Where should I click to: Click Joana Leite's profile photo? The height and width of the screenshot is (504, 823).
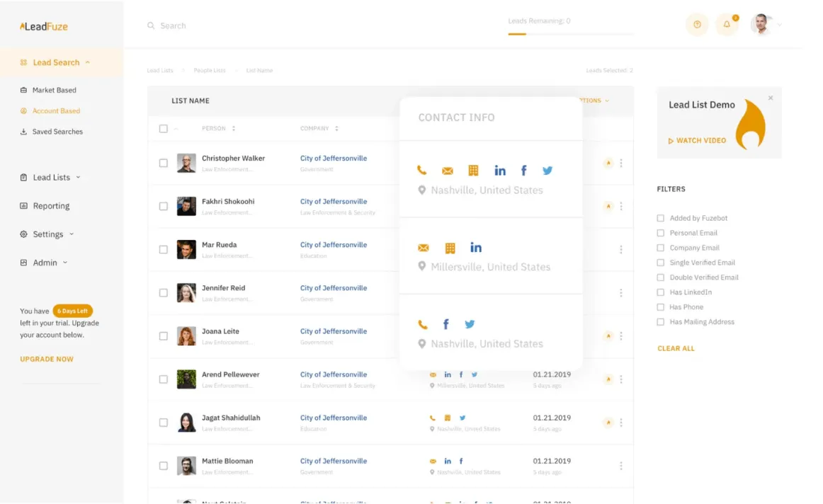coord(186,336)
